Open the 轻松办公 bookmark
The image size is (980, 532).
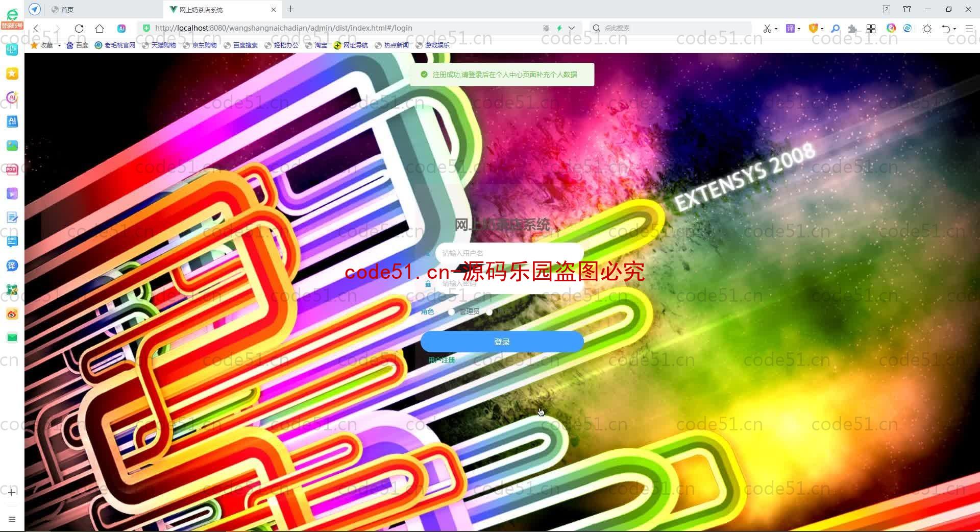click(281, 45)
